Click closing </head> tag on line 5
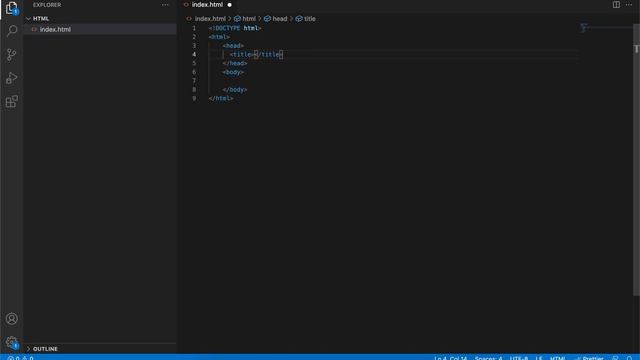Image resolution: width=640 pixels, height=360 pixels. pos(235,63)
